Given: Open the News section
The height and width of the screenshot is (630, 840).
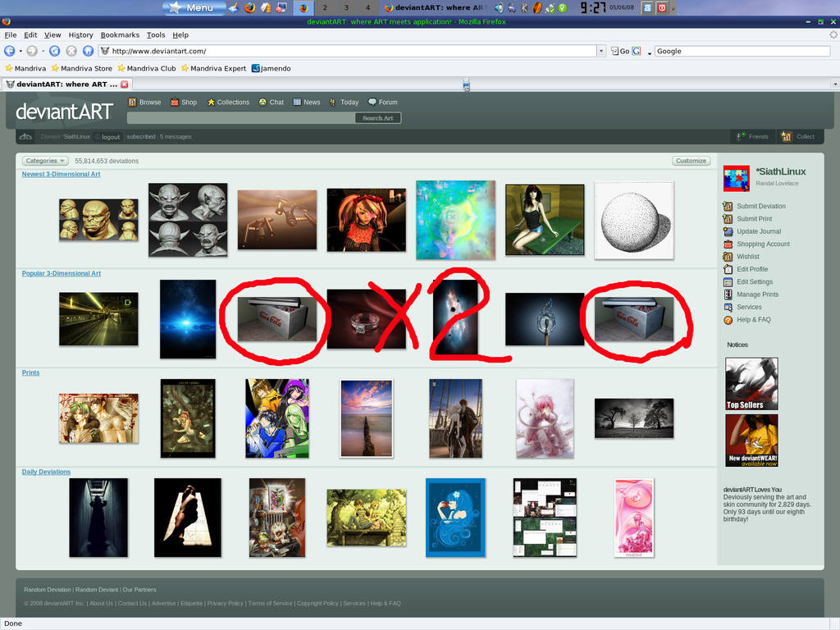Looking at the screenshot, I should pyautogui.click(x=307, y=103).
